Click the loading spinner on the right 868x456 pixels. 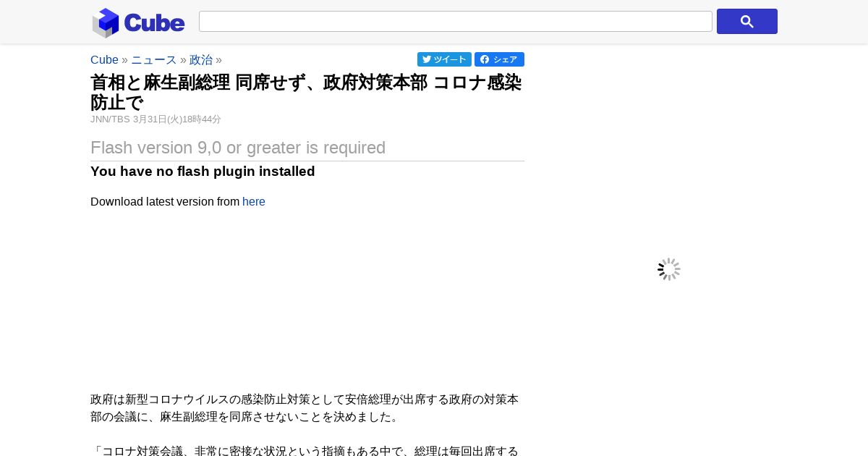[x=669, y=269]
